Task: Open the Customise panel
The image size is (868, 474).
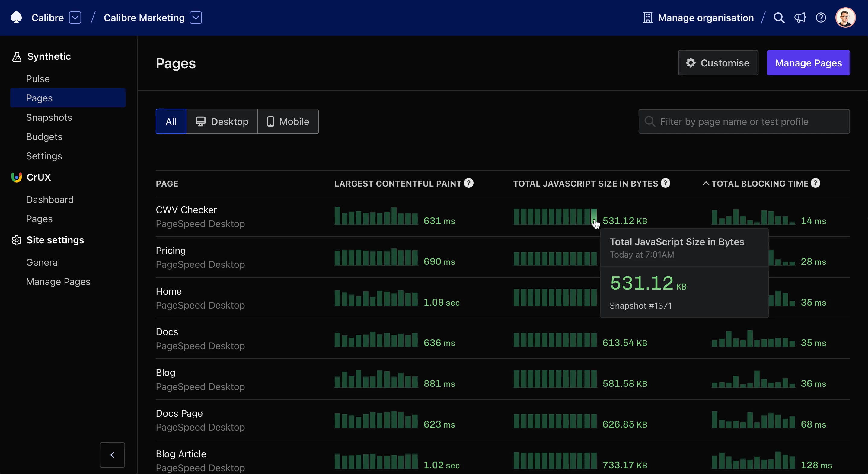Action: pos(718,63)
